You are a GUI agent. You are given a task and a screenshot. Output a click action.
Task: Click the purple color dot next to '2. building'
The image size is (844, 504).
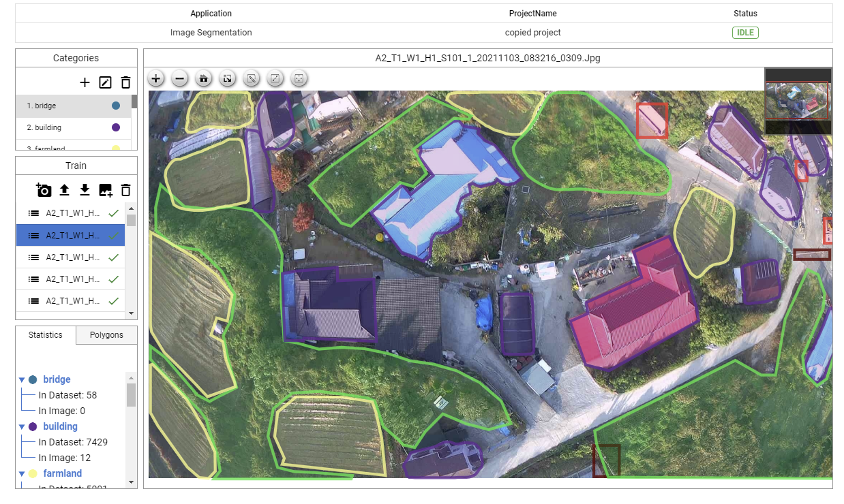point(116,127)
